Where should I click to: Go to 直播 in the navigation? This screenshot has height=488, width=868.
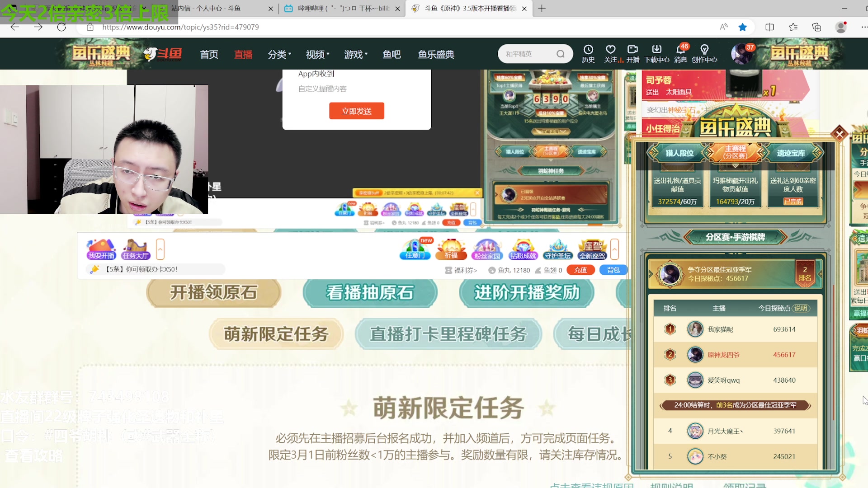click(243, 54)
